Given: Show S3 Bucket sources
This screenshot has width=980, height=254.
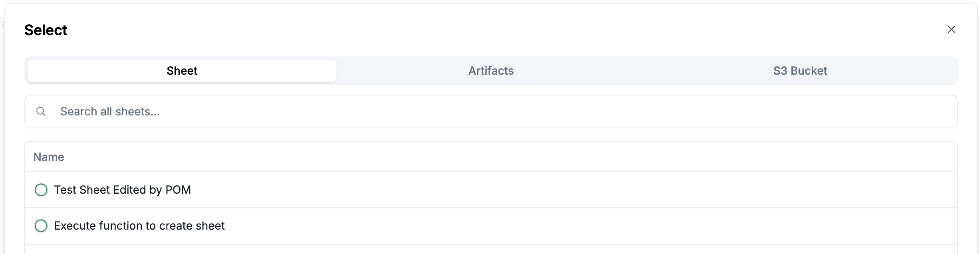Looking at the screenshot, I should pyautogui.click(x=800, y=71).
